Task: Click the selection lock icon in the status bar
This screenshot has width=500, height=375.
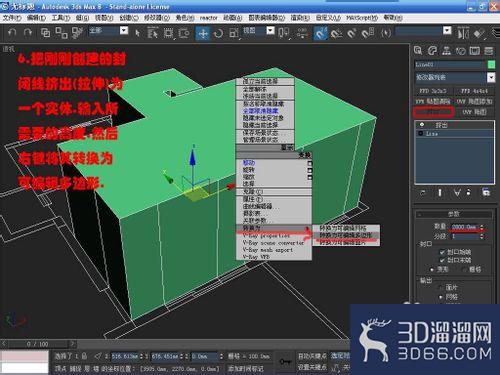Action: pos(84,356)
